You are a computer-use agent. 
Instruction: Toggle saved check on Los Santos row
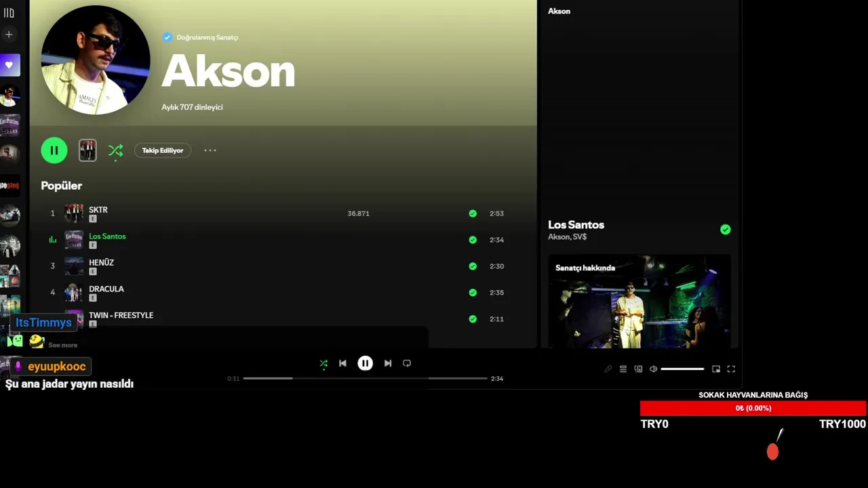pos(473,240)
